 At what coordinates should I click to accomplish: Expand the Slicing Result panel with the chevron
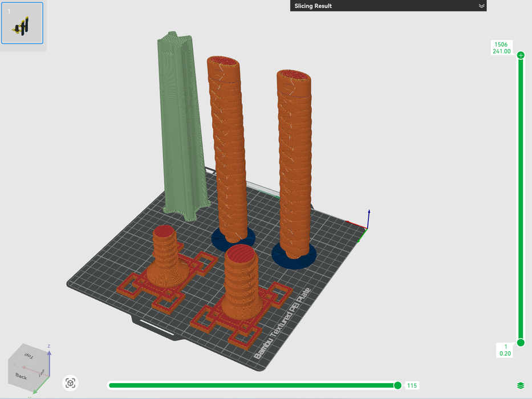[481, 6]
